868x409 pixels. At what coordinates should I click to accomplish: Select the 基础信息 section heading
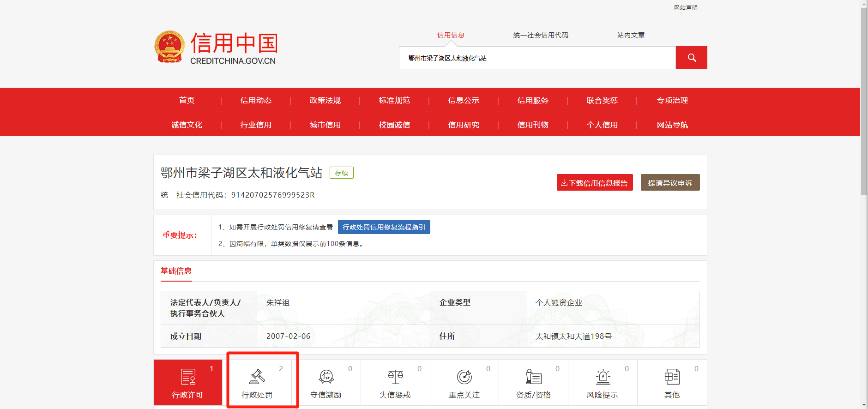click(176, 271)
